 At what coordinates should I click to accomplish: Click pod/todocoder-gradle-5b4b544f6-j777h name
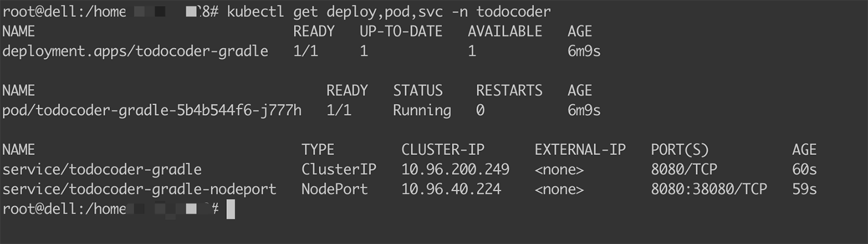(x=152, y=110)
